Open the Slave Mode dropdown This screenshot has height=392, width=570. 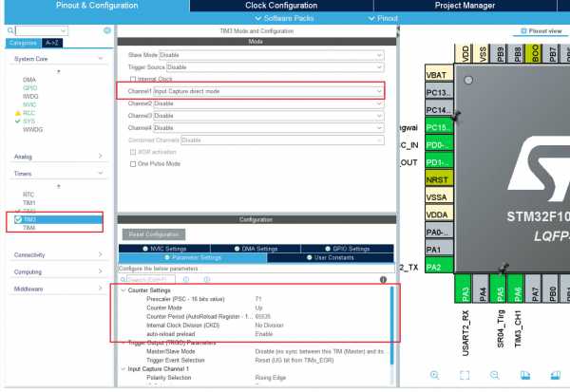click(x=271, y=55)
